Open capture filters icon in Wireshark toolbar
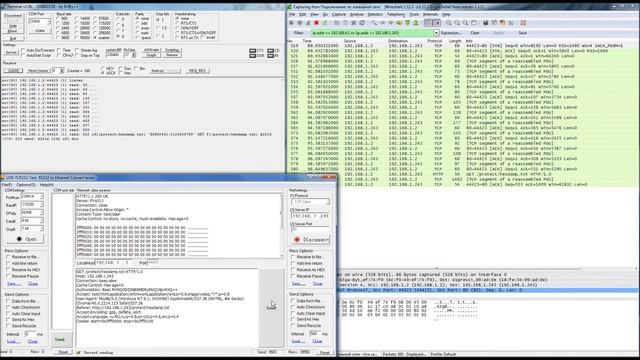Viewport: 640px width, 360px height. pyautogui.click(x=485, y=23)
